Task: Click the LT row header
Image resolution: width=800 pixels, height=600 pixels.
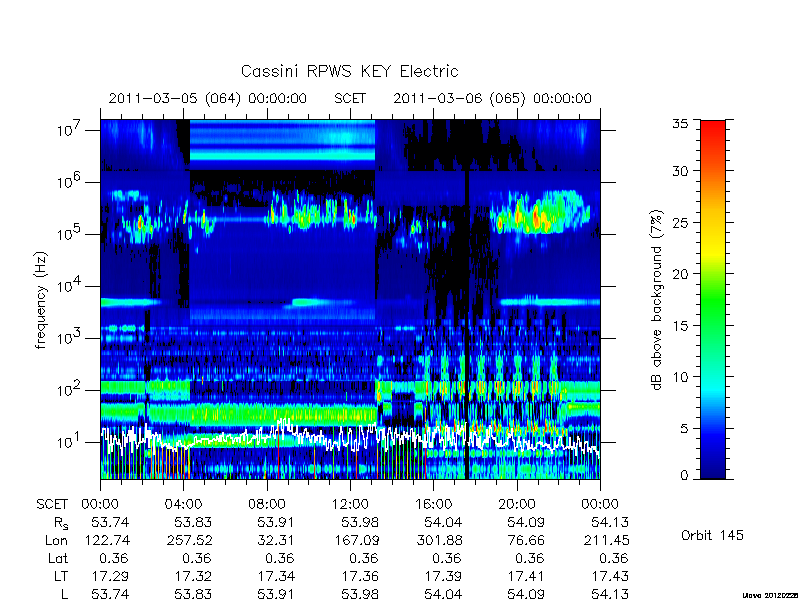Action: [x=61, y=576]
